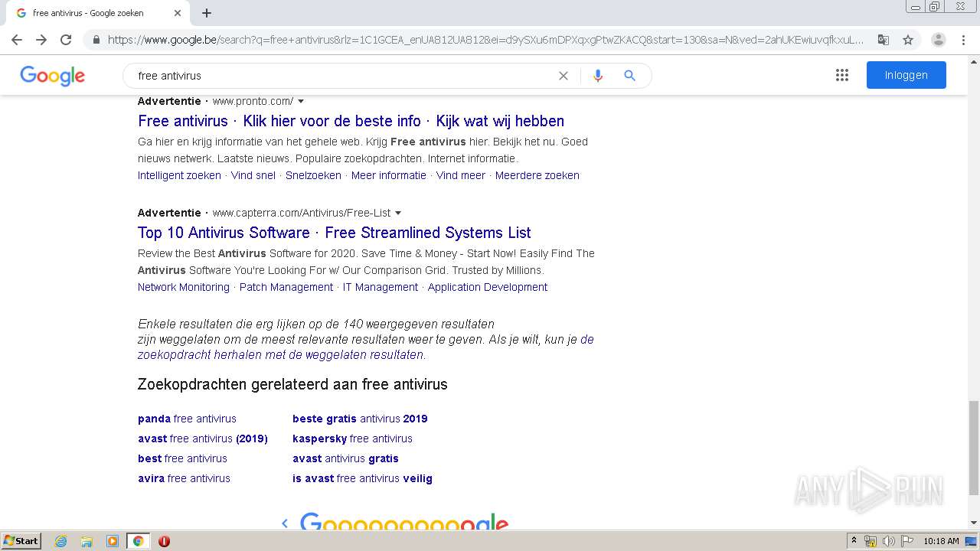Expand the capterra.com ad dropdown arrow

(x=398, y=213)
